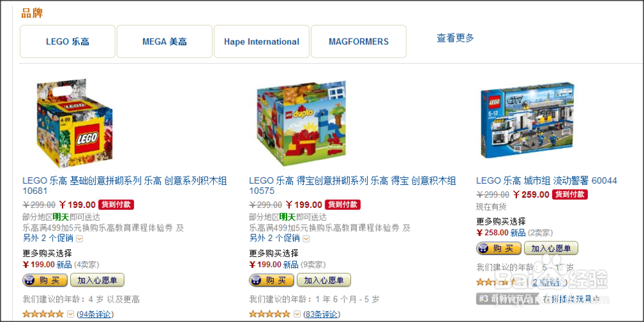Open the LEGO City 60044 product image
This screenshot has width=644, height=322.
tap(527, 120)
